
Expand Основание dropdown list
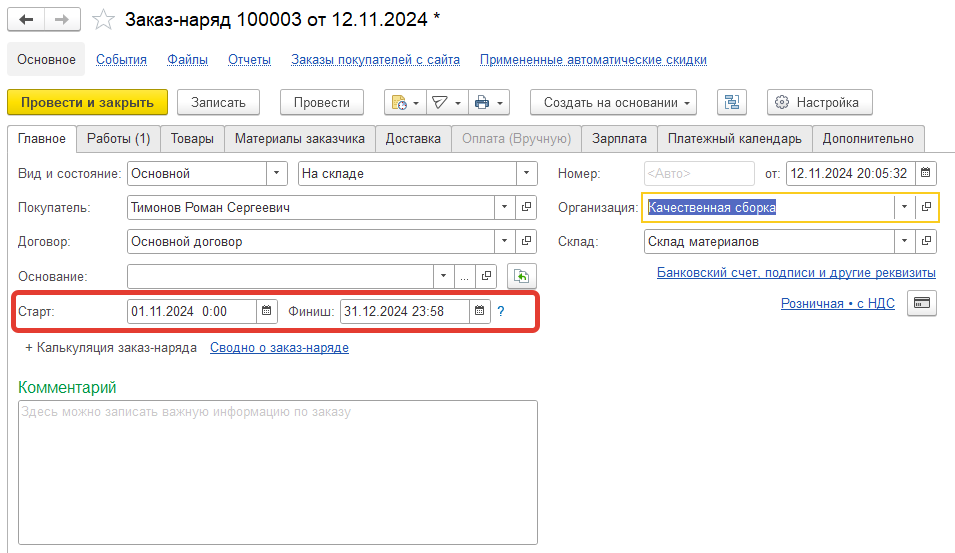pos(443,276)
